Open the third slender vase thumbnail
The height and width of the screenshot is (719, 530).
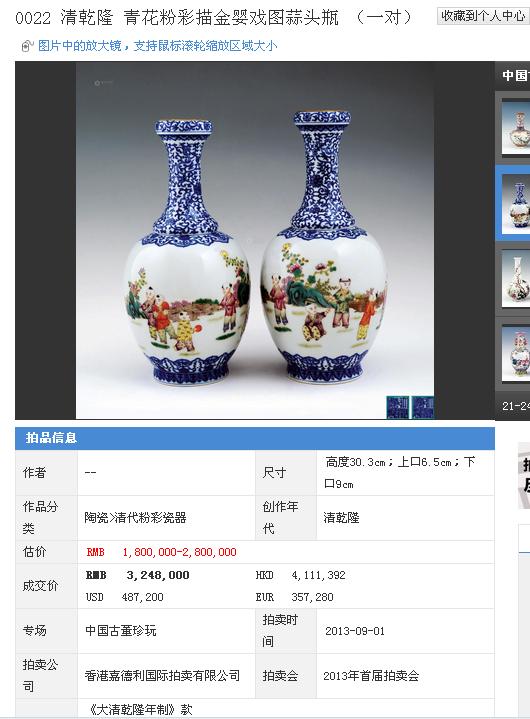[516, 279]
